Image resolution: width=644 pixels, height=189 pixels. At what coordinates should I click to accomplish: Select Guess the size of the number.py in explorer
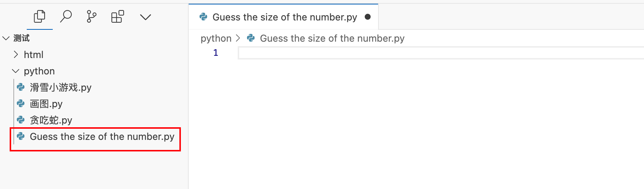click(102, 137)
